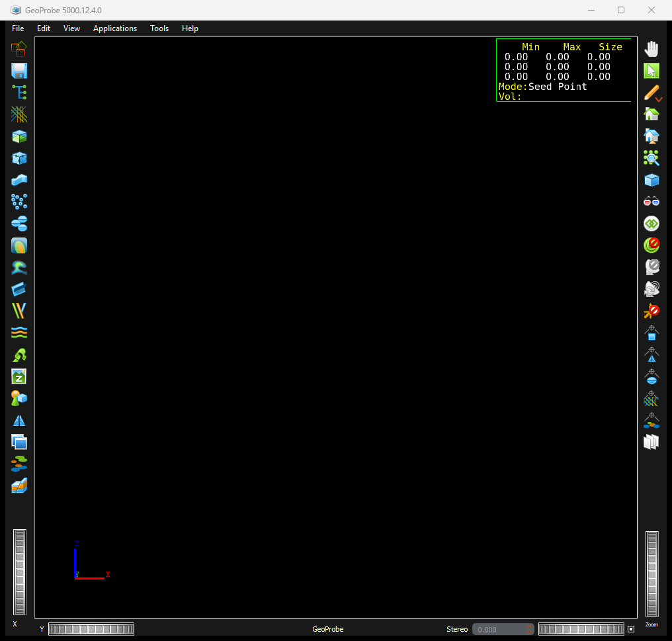The height and width of the screenshot is (641, 672).
Task: Open the Help menu
Action: click(x=190, y=28)
